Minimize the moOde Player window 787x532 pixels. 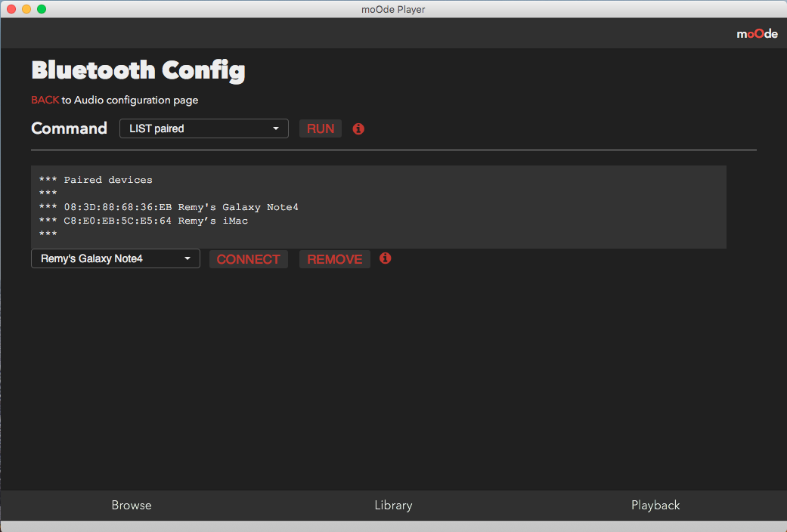click(x=26, y=9)
